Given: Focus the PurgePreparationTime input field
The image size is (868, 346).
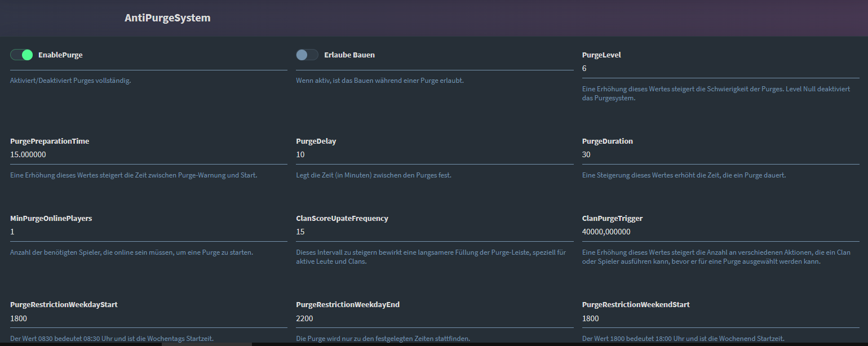Looking at the screenshot, I should 148,154.
